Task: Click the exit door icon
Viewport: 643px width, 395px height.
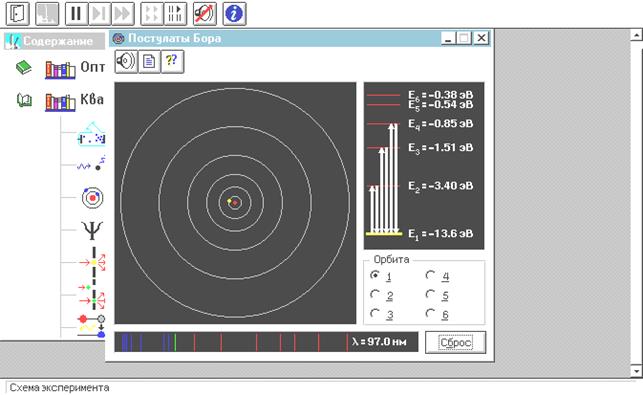Action: coord(17,14)
